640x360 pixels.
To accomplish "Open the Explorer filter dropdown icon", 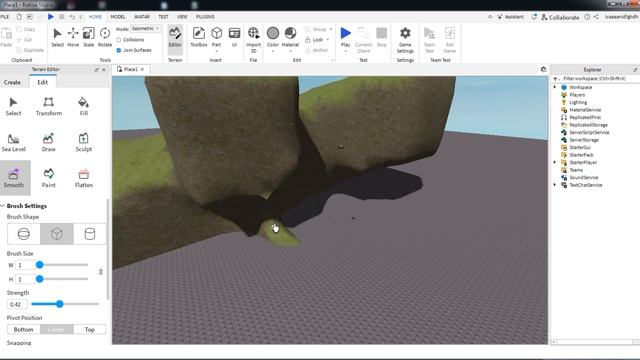I will point(556,78).
